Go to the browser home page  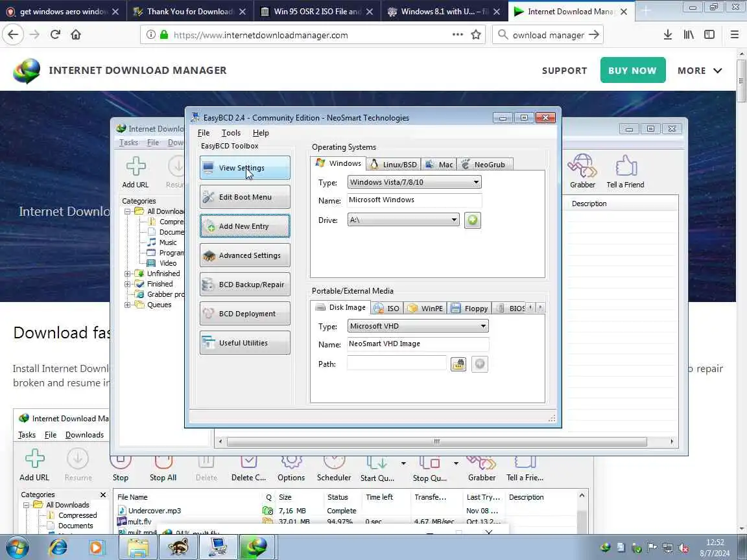[76, 34]
